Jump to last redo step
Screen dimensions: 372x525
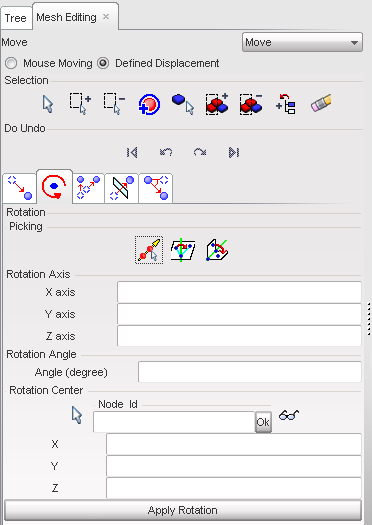[234, 153]
